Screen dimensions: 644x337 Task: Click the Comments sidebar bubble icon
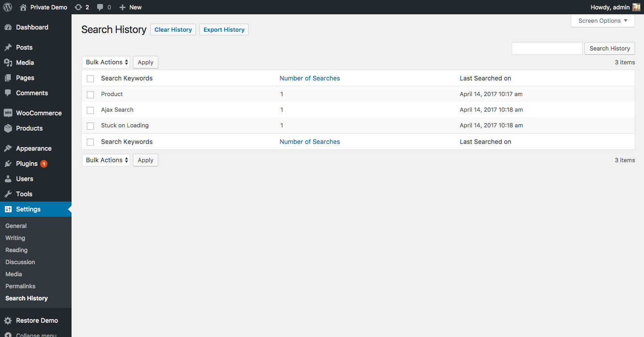point(8,93)
